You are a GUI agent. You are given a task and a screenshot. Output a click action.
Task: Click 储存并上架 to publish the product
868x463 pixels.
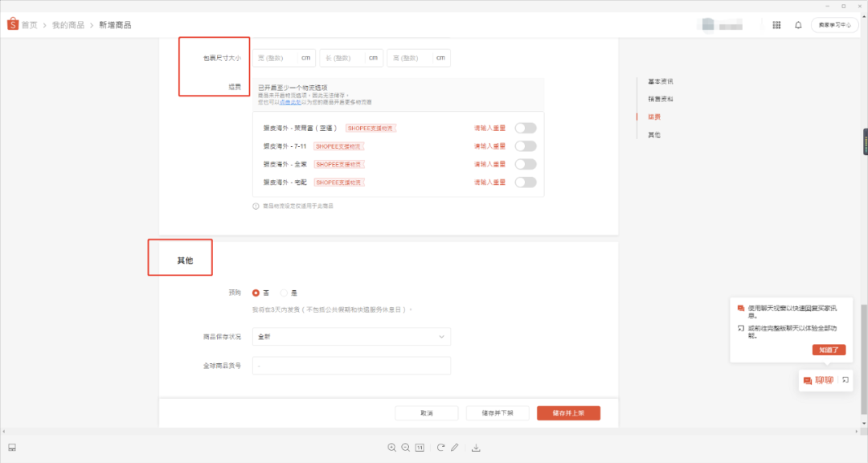pyautogui.click(x=567, y=412)
